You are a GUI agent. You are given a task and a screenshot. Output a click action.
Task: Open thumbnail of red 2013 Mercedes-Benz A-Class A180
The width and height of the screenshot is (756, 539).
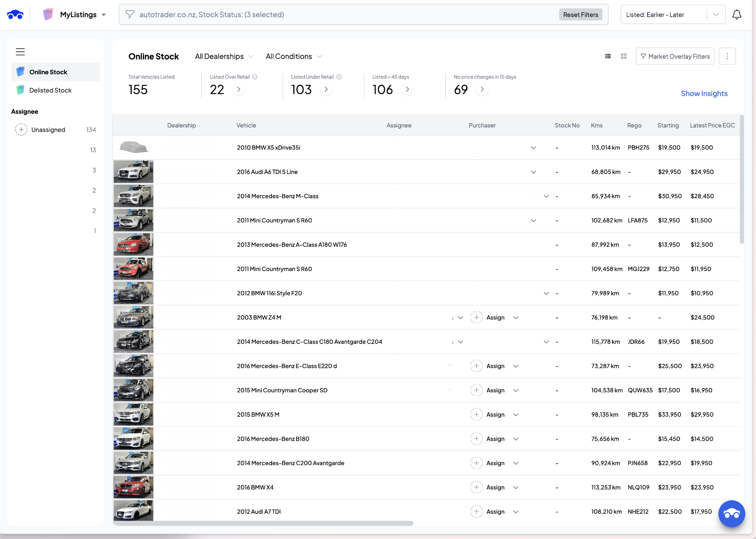(133, 245)
